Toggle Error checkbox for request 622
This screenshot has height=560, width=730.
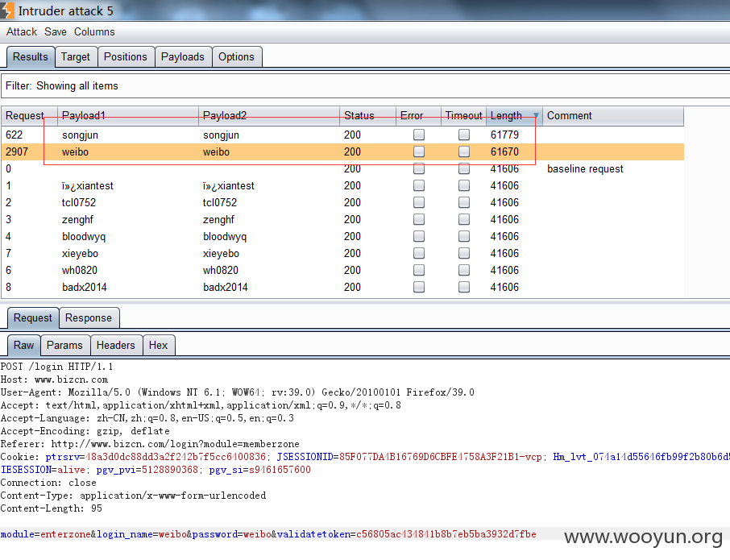tap(419, 135)
